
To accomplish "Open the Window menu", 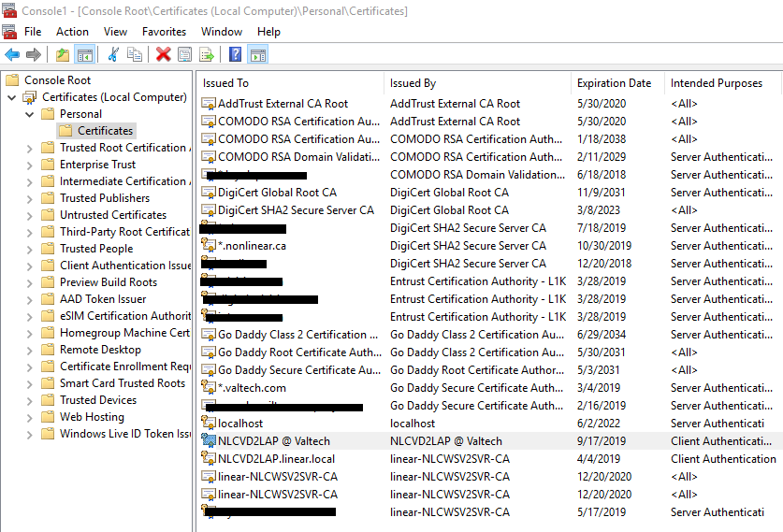I will [x=222, y=32].
